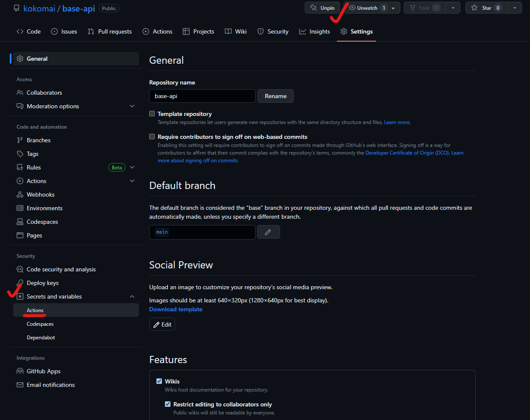Uncheck Restrict editing to collaborators only
530x420 pixels.
coord(167,404)
